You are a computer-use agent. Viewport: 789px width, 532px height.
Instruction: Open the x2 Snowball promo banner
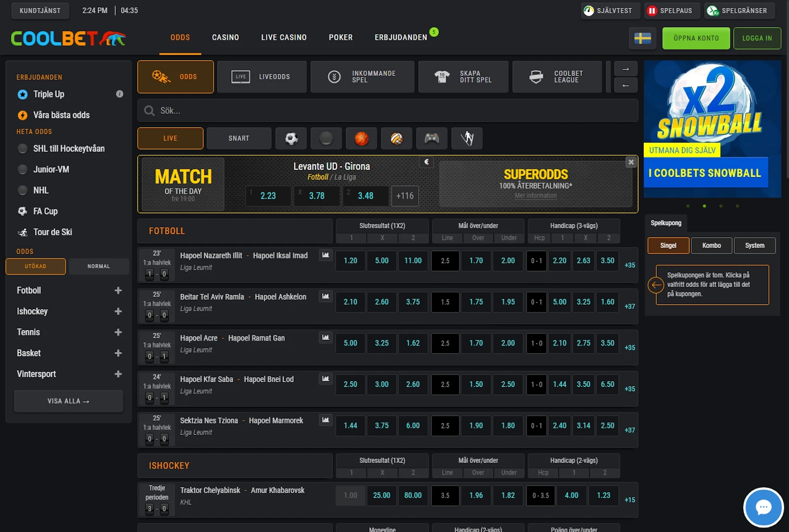712,129
